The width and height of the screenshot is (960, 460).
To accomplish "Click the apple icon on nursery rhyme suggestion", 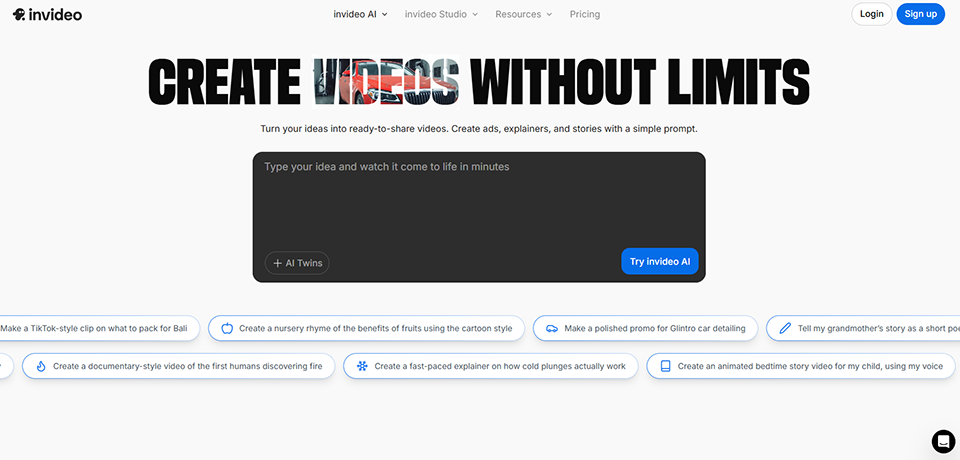I will 227,328.
